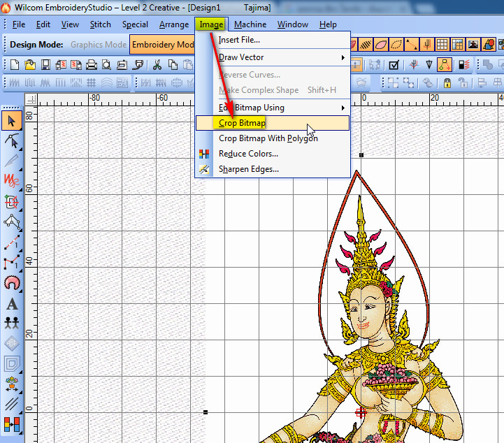Switch to Graphics Mode
504x443 pixels.
click(99, 45)
